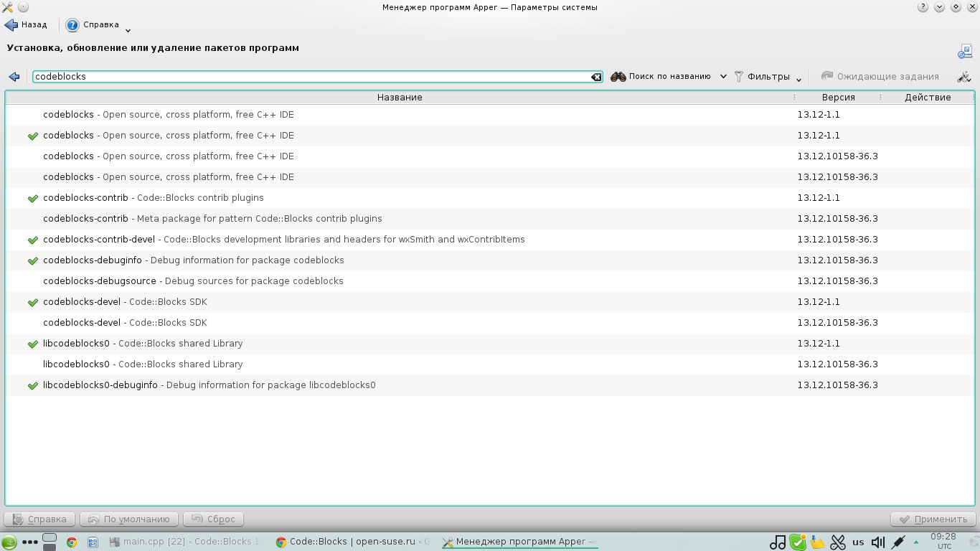Expand hidden tray icons arrow
This screenshot has height=551, width=980.
(915, 542)
